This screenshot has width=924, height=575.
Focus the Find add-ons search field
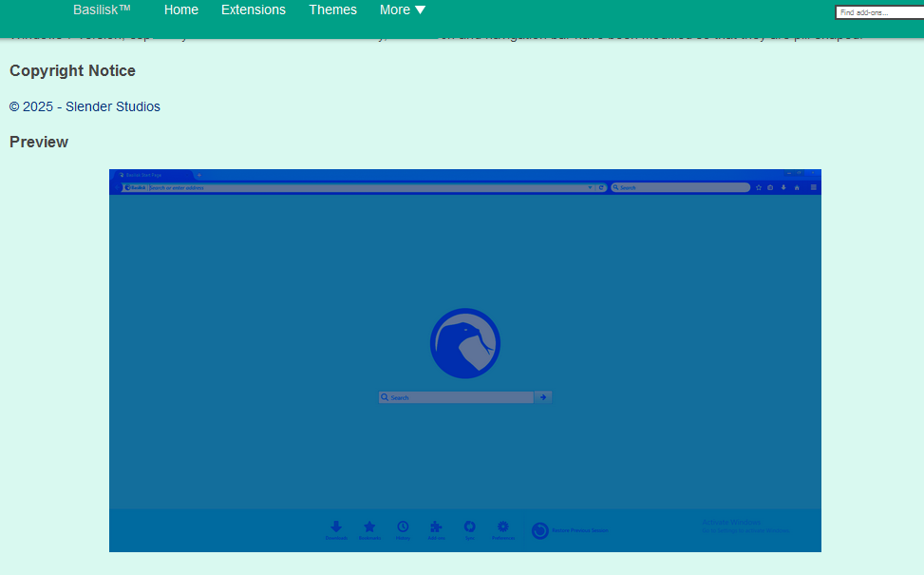(879, 12)
